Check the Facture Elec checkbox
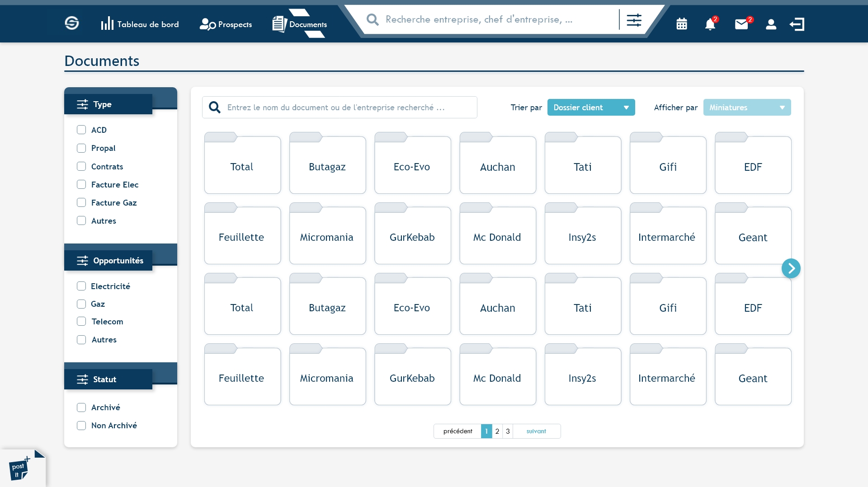Image resolution: width=868 pixels, height=487 pixels. [81, 184]
